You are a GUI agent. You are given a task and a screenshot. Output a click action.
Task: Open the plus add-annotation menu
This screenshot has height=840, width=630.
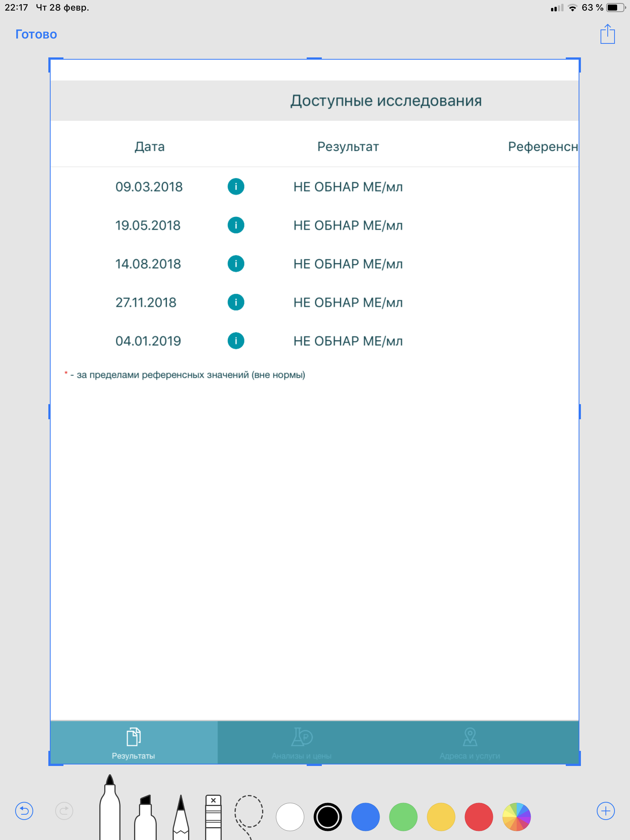(605, 811)
